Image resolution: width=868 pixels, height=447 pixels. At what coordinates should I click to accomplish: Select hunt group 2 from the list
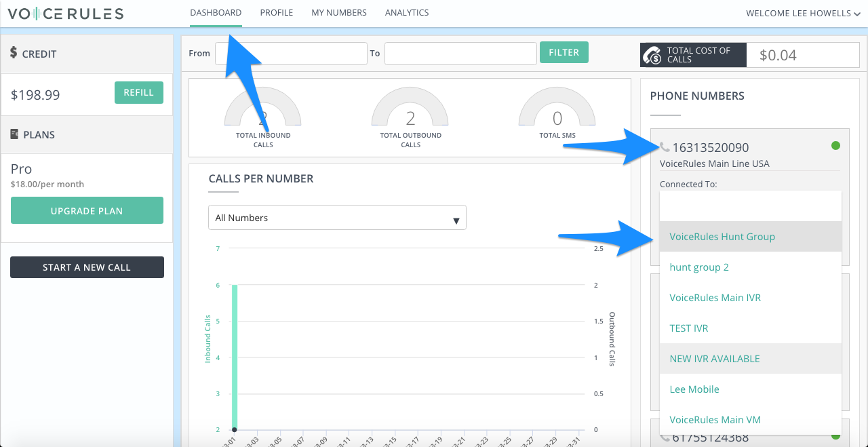point(699,267)
